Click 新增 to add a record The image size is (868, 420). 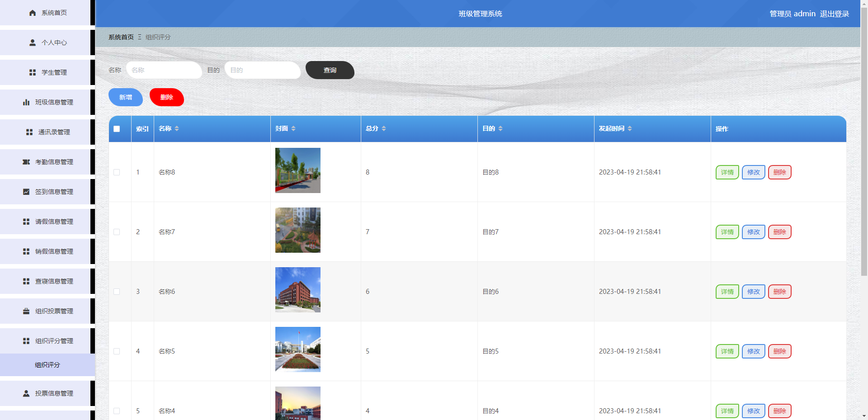coord(125,97)
